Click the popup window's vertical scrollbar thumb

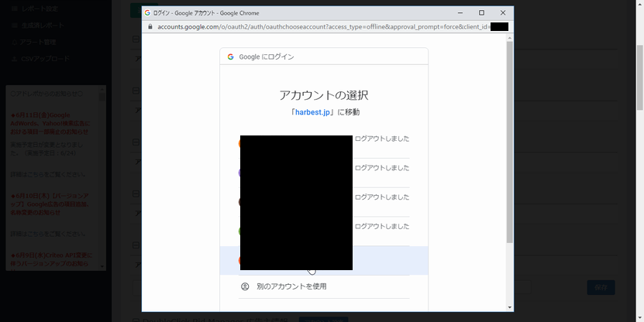[x=510, y=142]
